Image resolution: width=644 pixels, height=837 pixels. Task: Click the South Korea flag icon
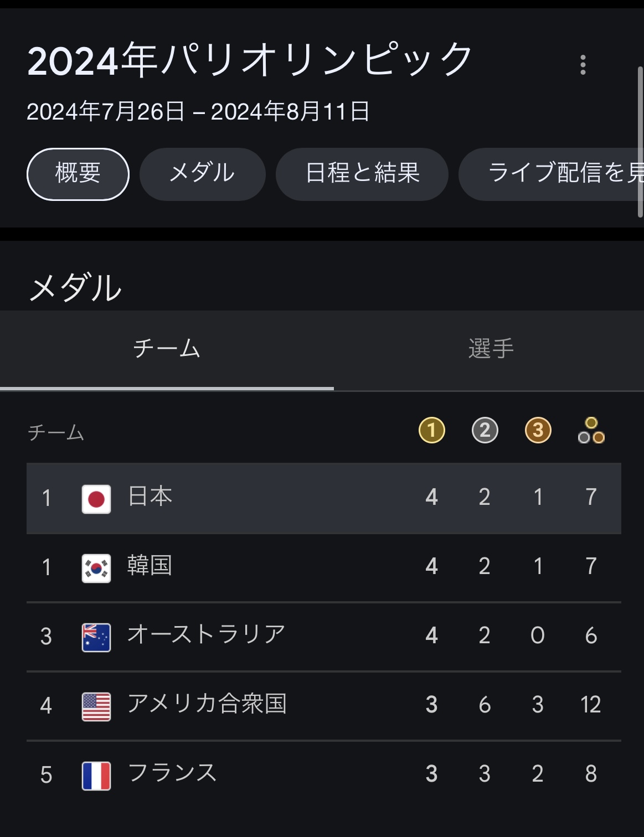(x=96, y=568)
